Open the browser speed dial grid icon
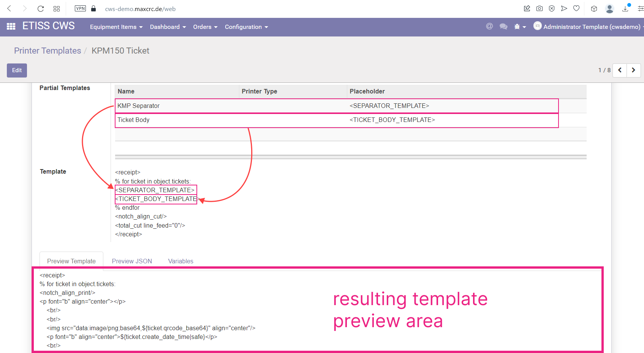The height and width of the screenshot is (353, 644). point(57,8)
